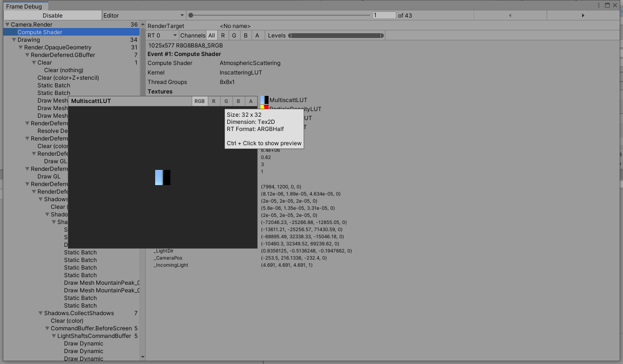Click the event tree scrollbar up arrow
623x364 pixels.
[143, 24]
